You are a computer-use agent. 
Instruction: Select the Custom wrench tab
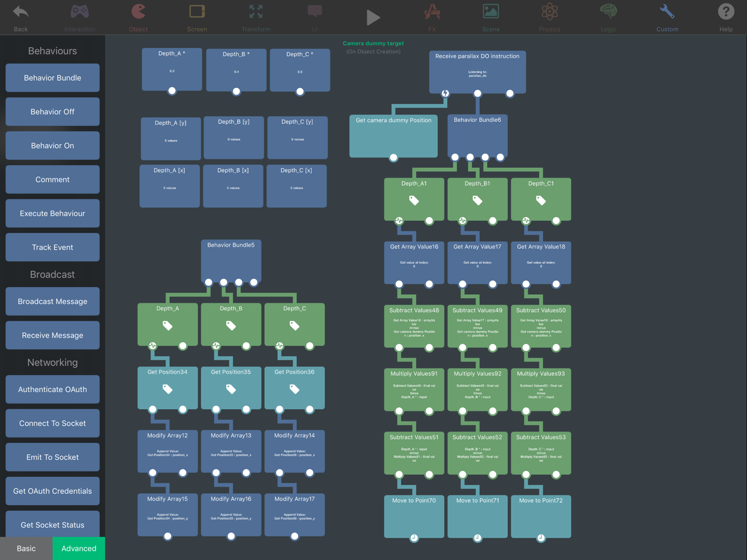(x=667, y=12)
